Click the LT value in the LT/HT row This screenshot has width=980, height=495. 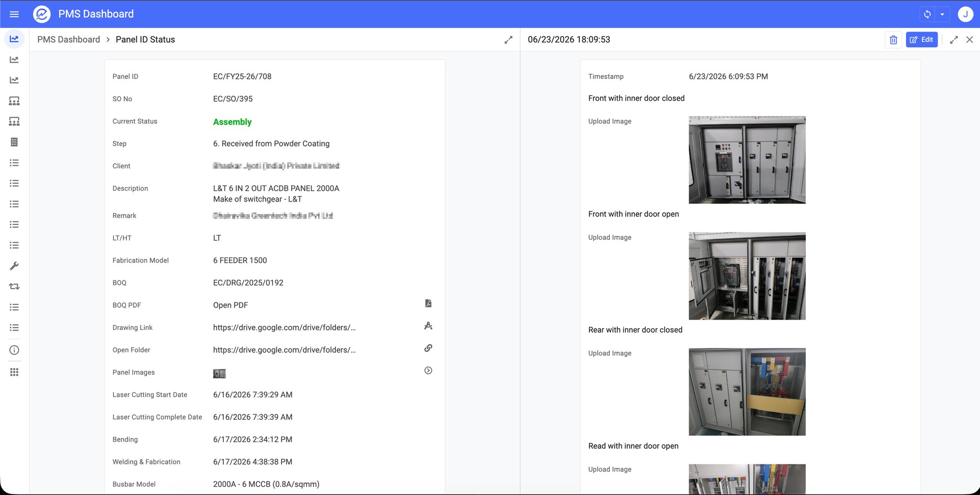coord(217,238)
